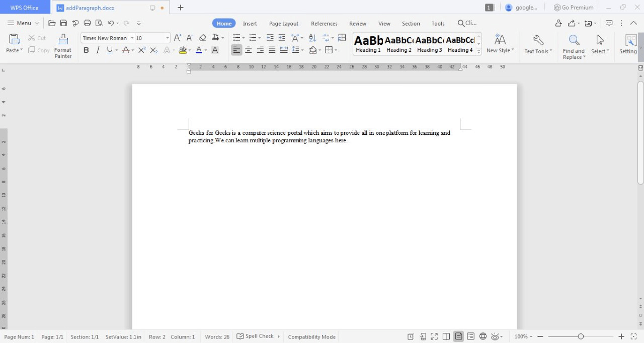This screenshot has height=343, width=644.
Task: Select the Find and Replace icon
Action: click(574, 40)
